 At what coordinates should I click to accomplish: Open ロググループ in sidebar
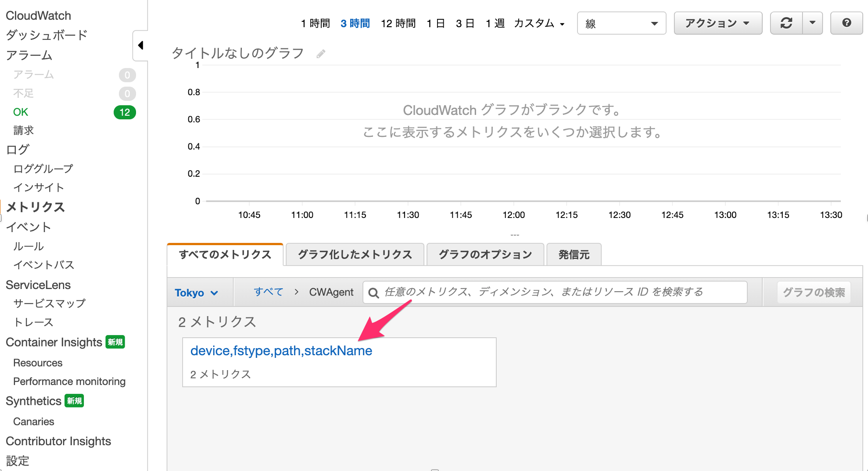click(x=43, y=169)
